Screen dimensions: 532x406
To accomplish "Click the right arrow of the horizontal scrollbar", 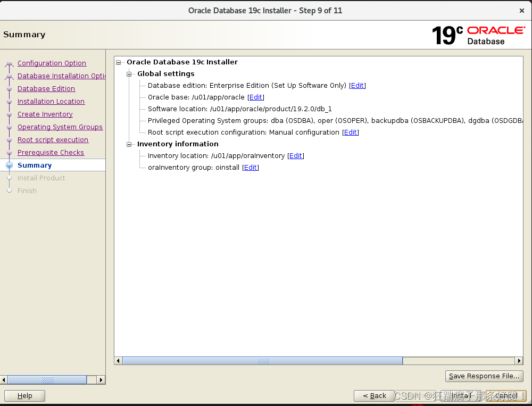I will (519, 360).
